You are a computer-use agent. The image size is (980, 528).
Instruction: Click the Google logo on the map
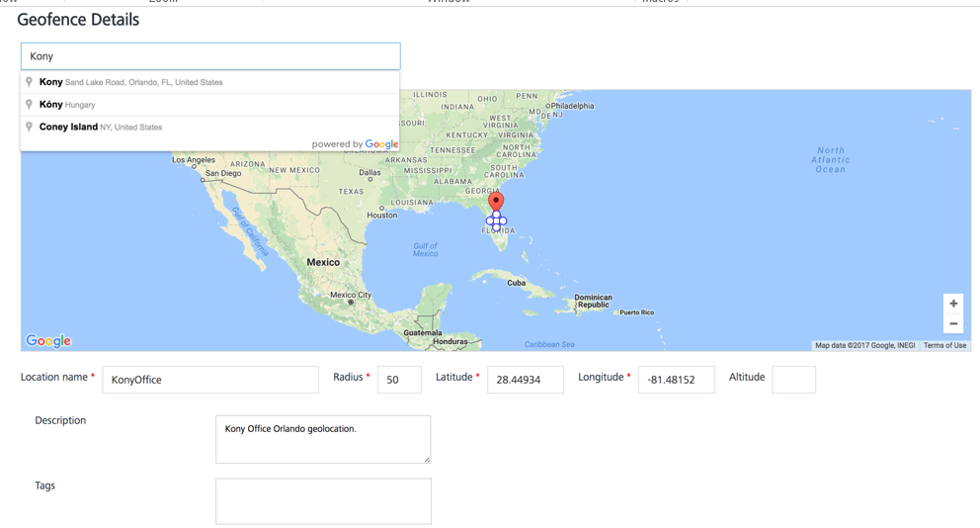(48, 341)
